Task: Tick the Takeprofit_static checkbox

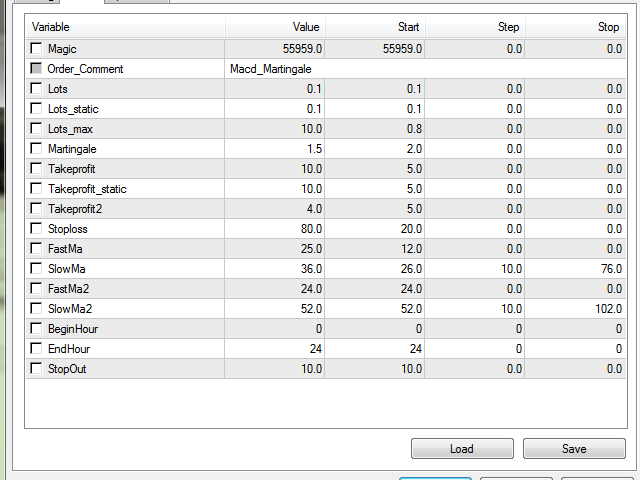Action: (36, 188)
